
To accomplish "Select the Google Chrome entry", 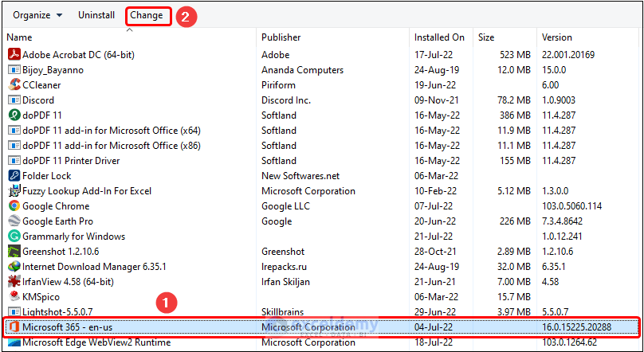I will pyautogui.click(x=56, y=206).
